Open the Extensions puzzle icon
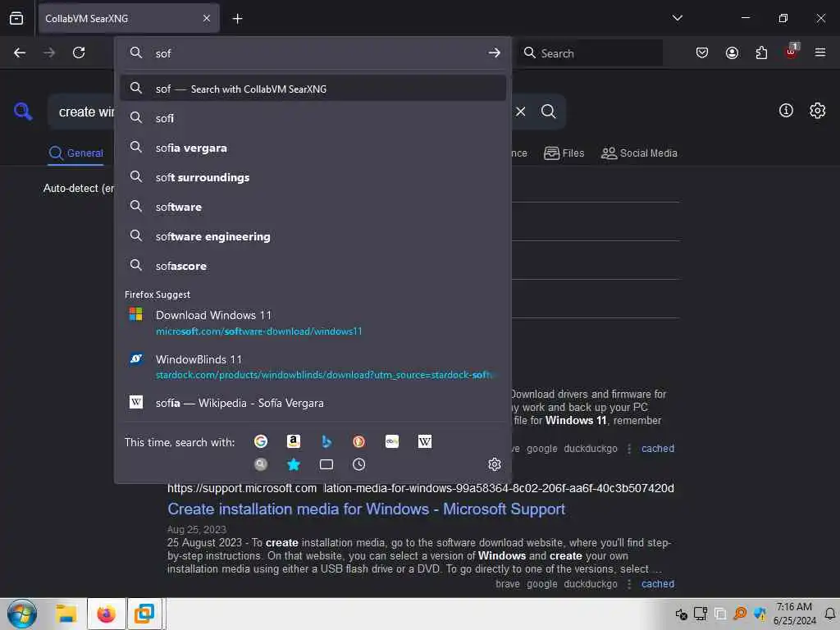This screenshot has width=840, height=630. (761, 52)
